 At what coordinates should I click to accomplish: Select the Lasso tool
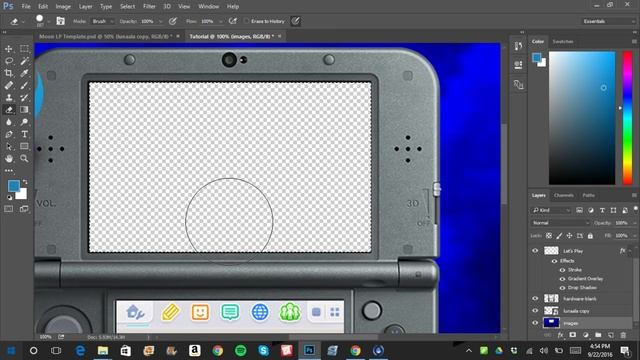pos(9,61)
